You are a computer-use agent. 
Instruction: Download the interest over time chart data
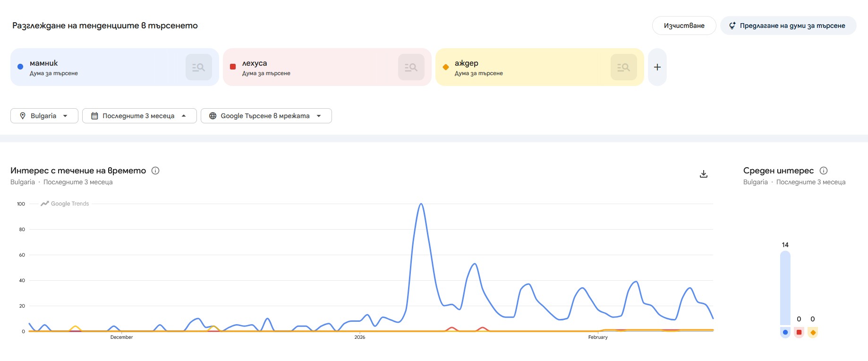pos(703,173)
